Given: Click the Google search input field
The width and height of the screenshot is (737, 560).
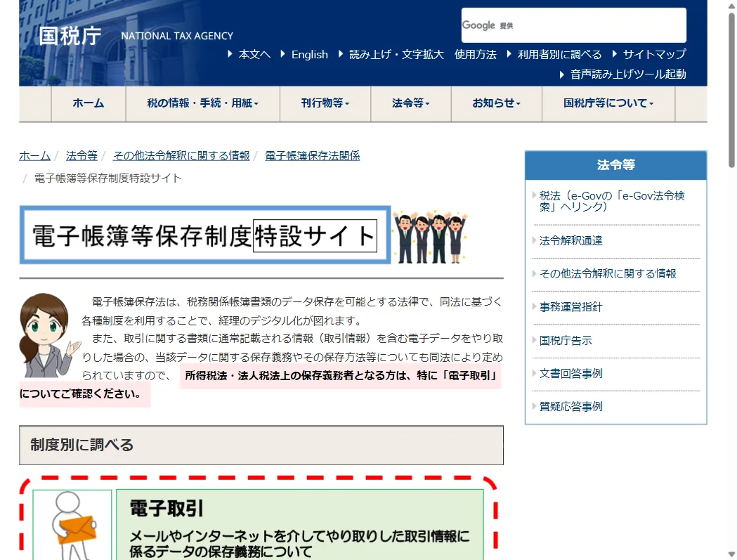Looking at the screenshot, I should (x=573, y=25).
